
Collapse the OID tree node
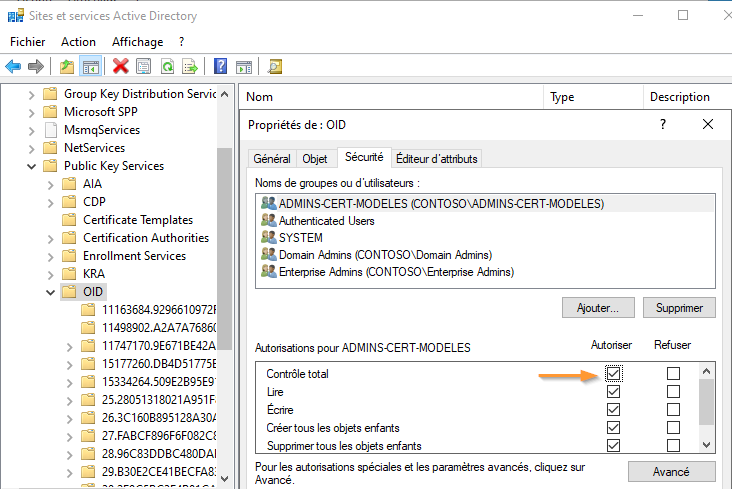point(51,292)
